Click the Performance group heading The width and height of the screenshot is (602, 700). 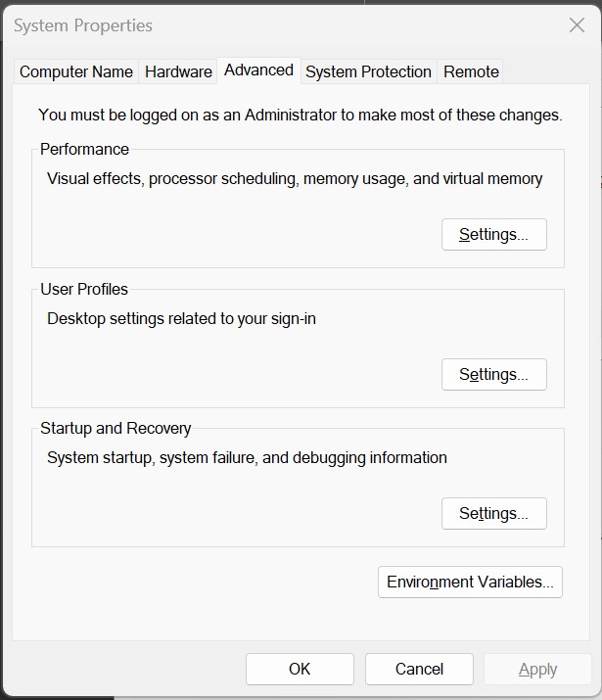point(84,150)
